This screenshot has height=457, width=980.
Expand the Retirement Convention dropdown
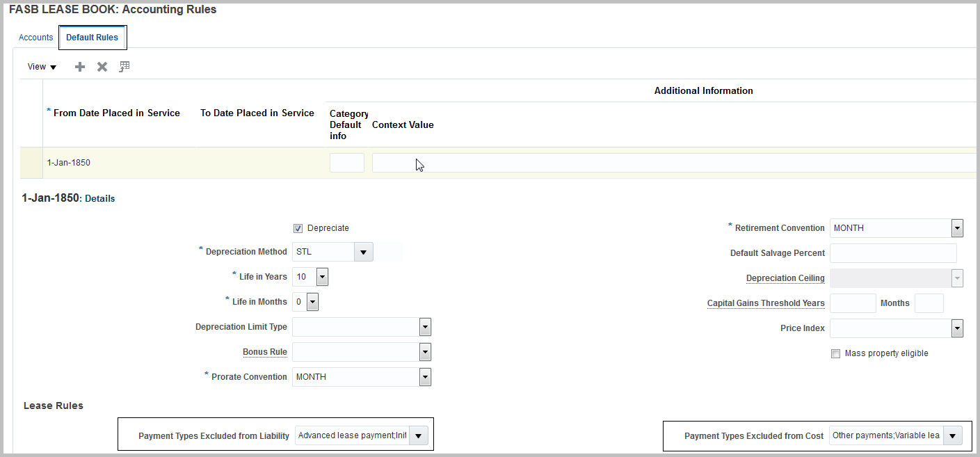(x=957, y=228)
